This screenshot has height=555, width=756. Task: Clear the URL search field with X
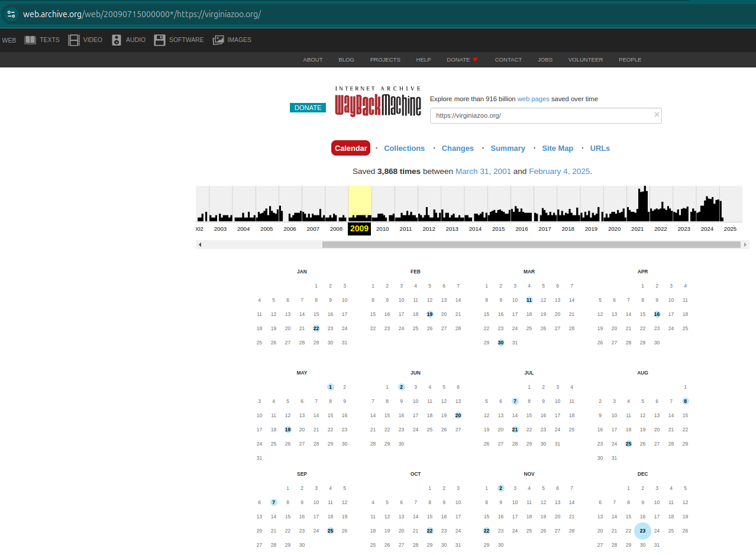click(656, 115)
